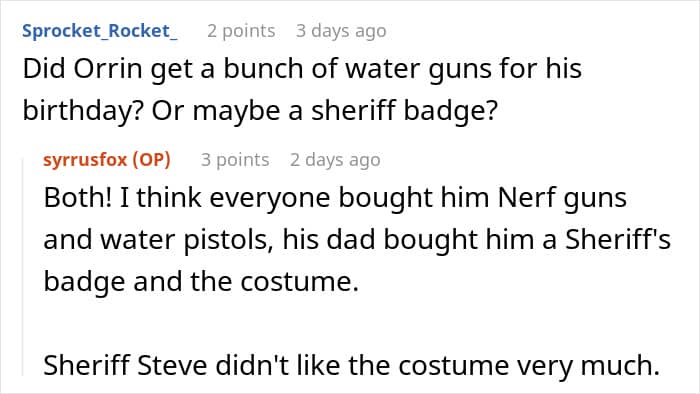This screenshot has height=394, width=700.
Task: Click the word Orrin in the comment
Action: (x=108, y=69)
